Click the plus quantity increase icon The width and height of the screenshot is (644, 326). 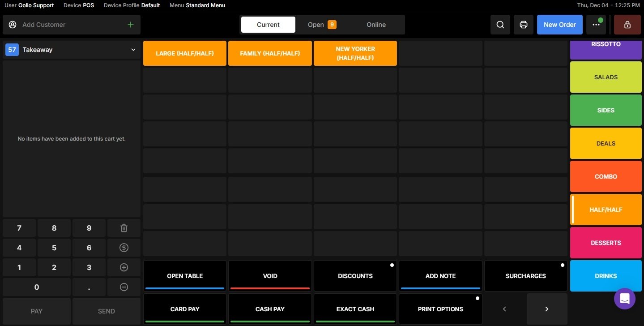[x=124, y=267]
